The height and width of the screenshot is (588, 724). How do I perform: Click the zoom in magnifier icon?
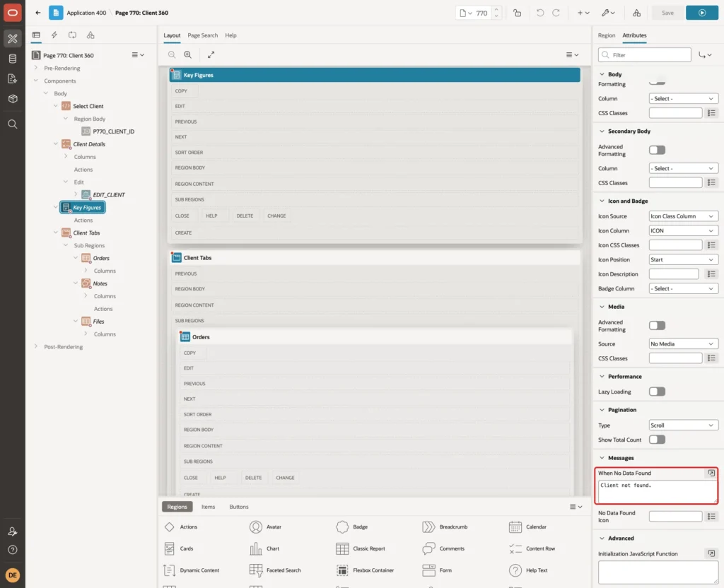[x=188, y=54]
